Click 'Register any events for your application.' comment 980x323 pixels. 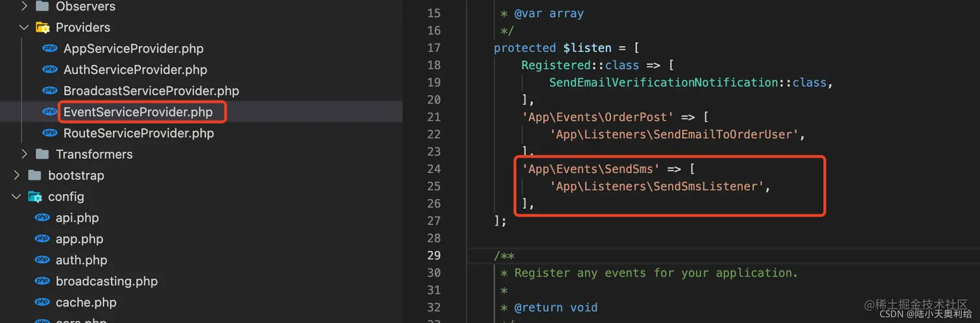(656, 273)
